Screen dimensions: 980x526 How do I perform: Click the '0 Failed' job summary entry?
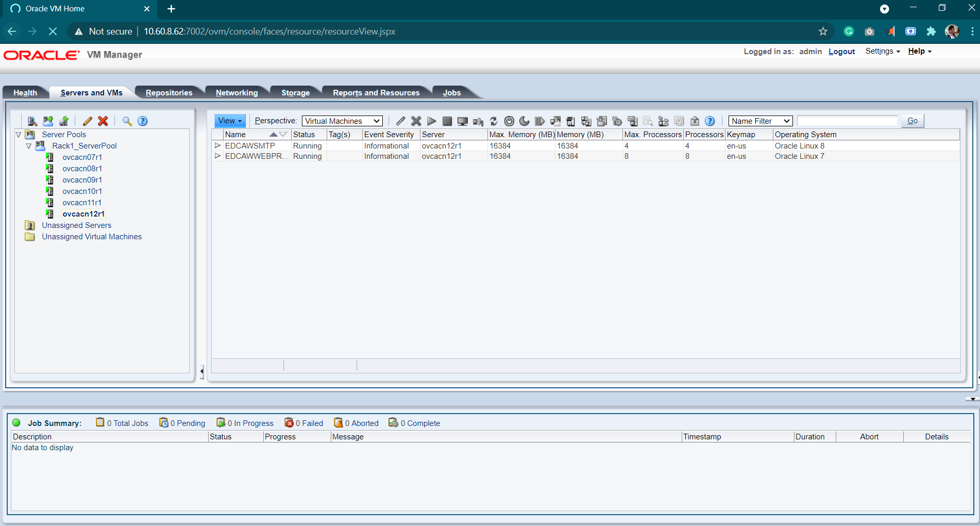click(x=304, y=423)
